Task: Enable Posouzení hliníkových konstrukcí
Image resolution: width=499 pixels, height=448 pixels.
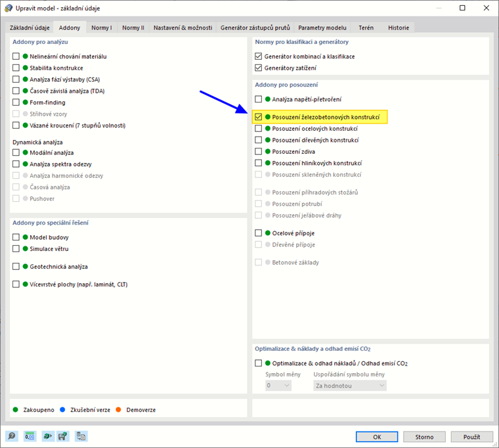Action: 259,163
